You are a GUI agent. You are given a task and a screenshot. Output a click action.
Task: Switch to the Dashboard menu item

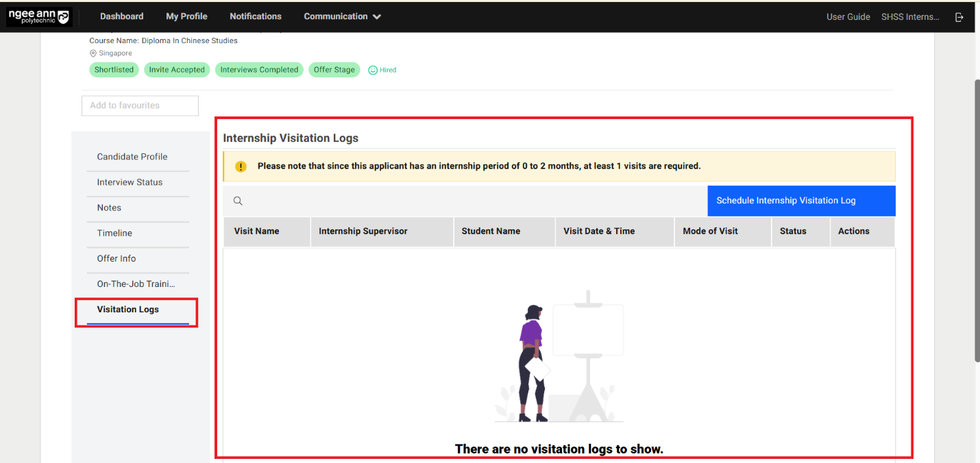click(x=121, y=16)
